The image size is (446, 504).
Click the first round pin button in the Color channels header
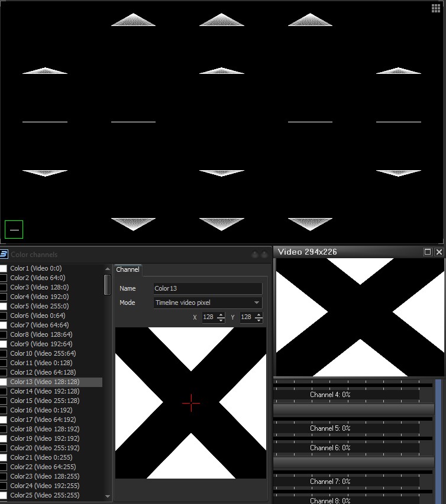click(x=255, y=255)
